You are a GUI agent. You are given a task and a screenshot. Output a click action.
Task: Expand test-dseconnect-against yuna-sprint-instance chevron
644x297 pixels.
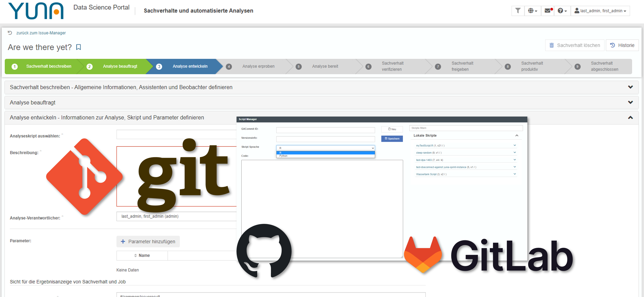point(514,167)
